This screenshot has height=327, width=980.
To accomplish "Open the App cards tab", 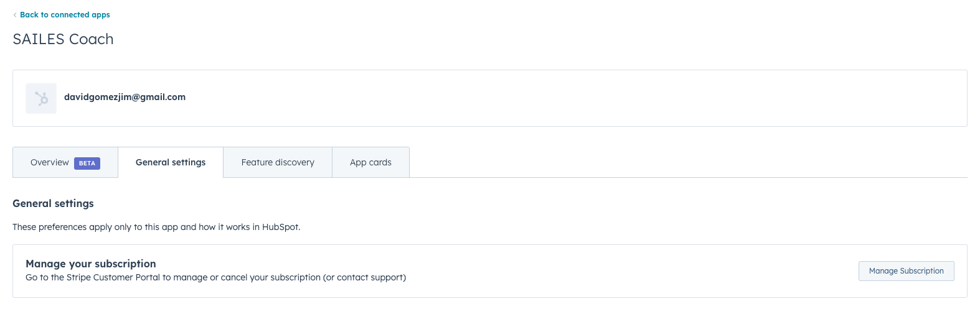I will [370, 162].
